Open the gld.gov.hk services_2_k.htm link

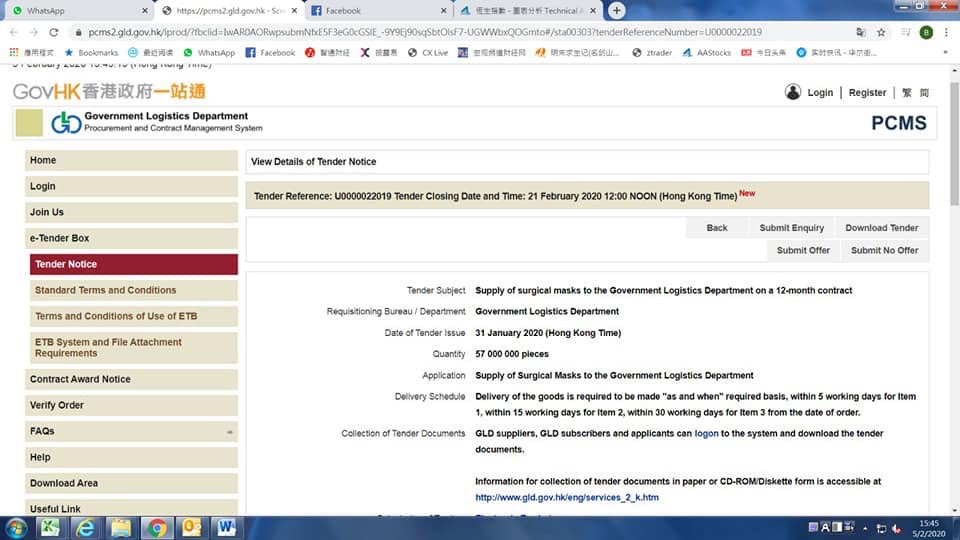[567, 498]
